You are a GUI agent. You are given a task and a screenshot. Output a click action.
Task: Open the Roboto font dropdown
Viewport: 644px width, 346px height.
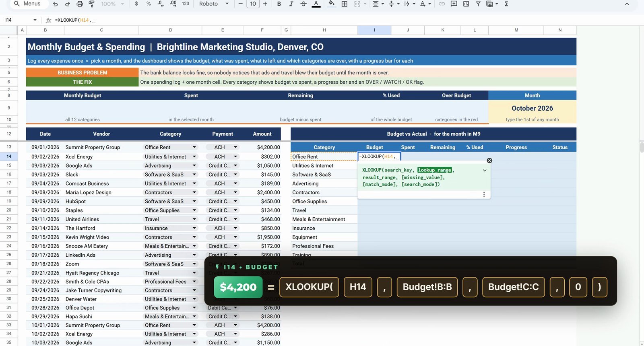(x=214, y=4)
